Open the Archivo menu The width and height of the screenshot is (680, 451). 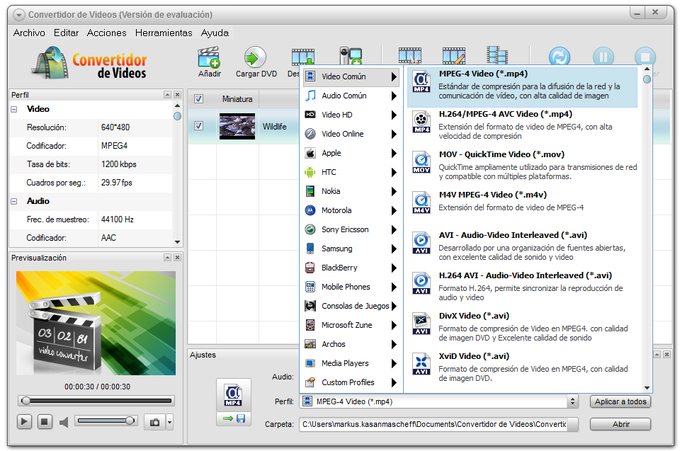coord(29,33)
